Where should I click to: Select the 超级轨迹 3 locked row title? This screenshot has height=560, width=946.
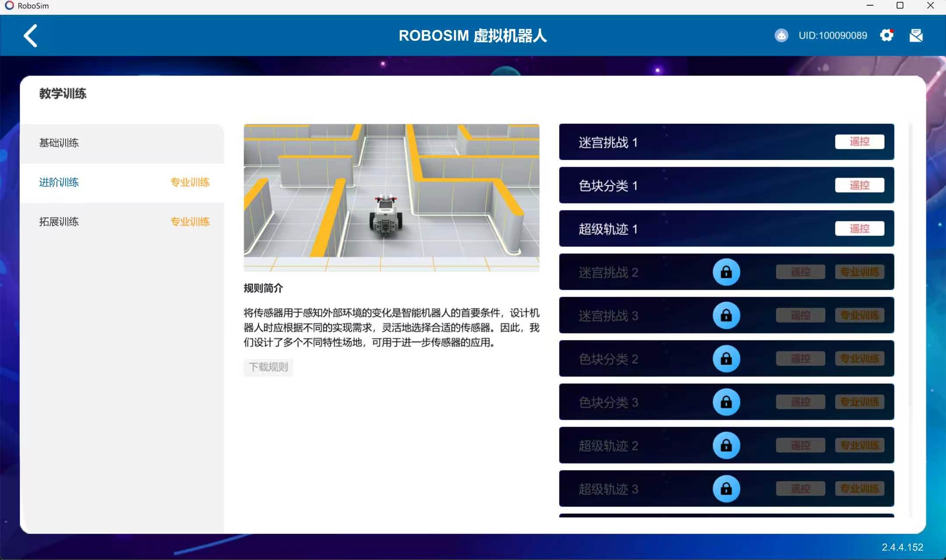(x=608, y=489)
